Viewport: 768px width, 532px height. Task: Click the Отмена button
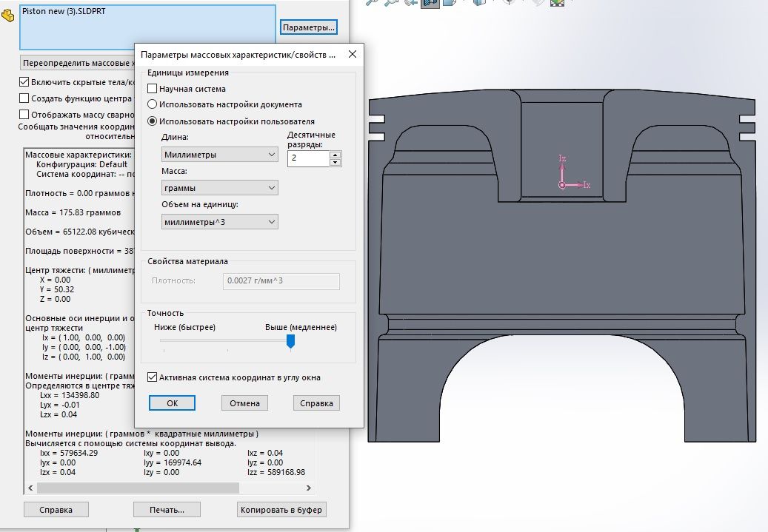tap(244, 403)
